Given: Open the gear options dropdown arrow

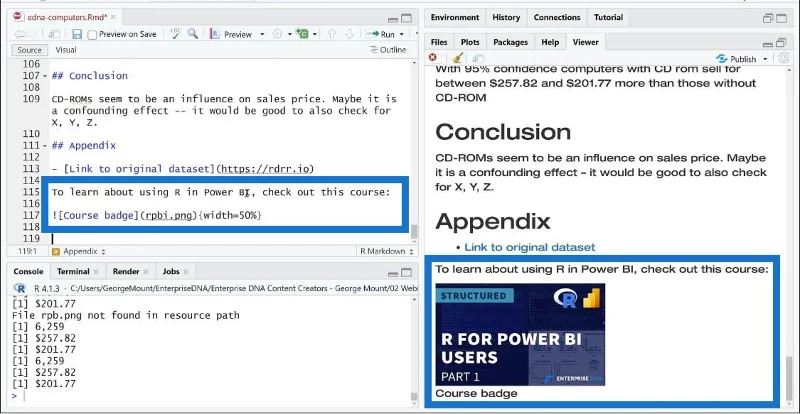Looking at the screenshot, I should point(289,34).
